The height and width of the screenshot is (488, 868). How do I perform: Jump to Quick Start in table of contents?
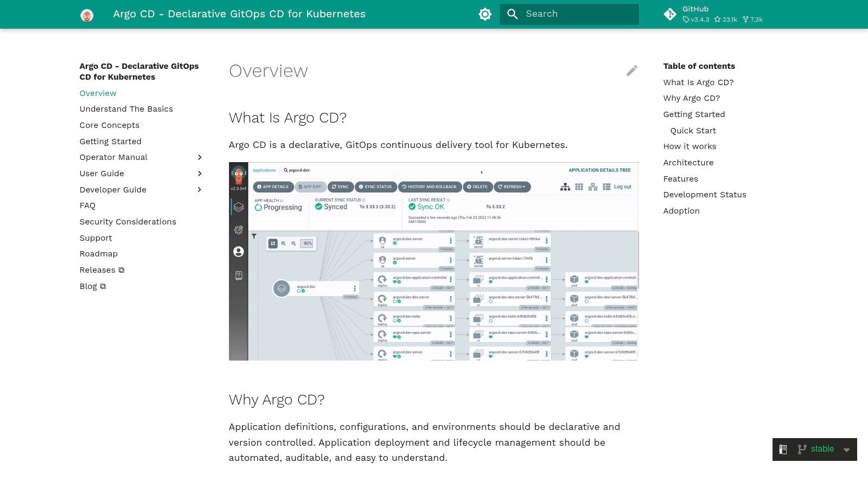693,131
